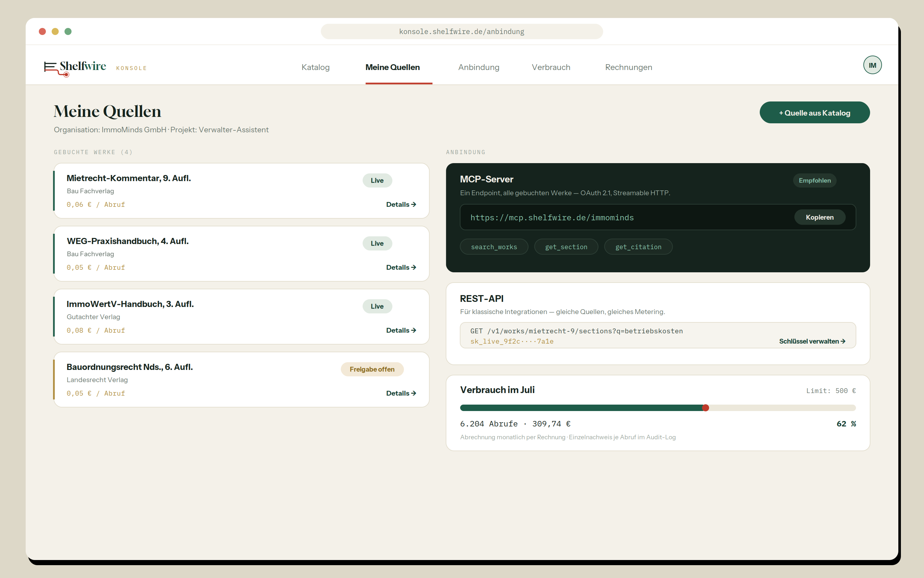Image resolution: width=924 pixels, height=578 pixels.
Task: Click the yellow minimize window dot
Action: coord(55,31)
